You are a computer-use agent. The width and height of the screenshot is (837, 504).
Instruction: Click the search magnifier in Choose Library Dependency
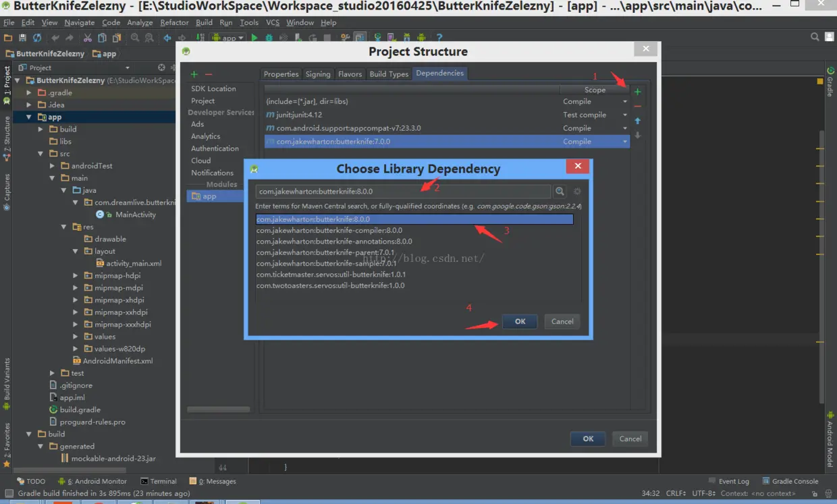point(560,192)
